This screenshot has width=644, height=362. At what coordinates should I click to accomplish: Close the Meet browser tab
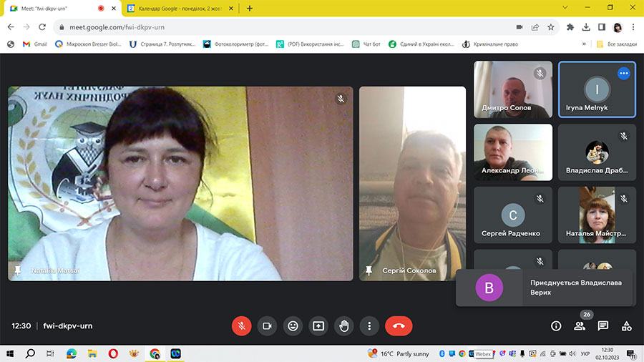pos(114,8)
